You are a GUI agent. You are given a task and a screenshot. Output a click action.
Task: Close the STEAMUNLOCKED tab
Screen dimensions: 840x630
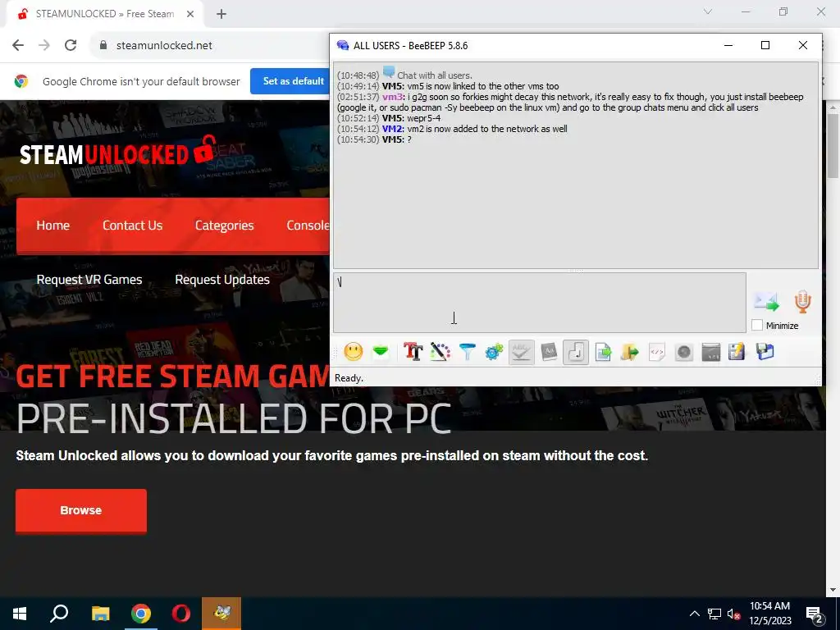click(x=190, y=14)
